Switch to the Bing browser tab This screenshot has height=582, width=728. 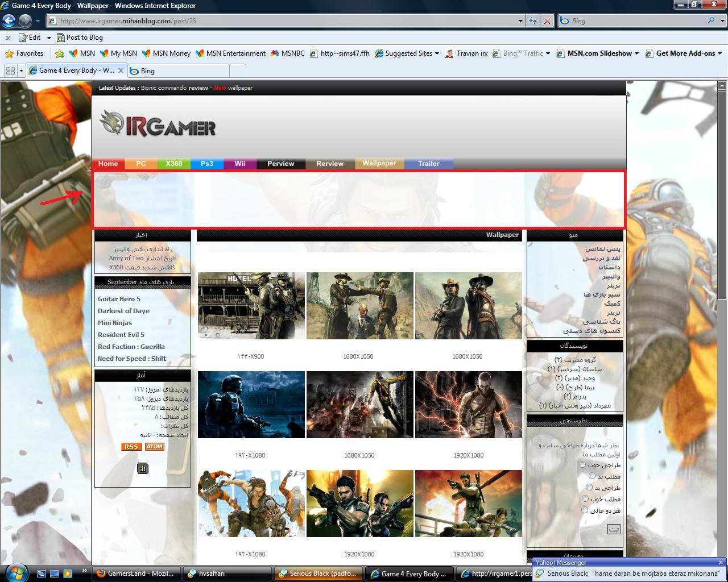[178, 70]
